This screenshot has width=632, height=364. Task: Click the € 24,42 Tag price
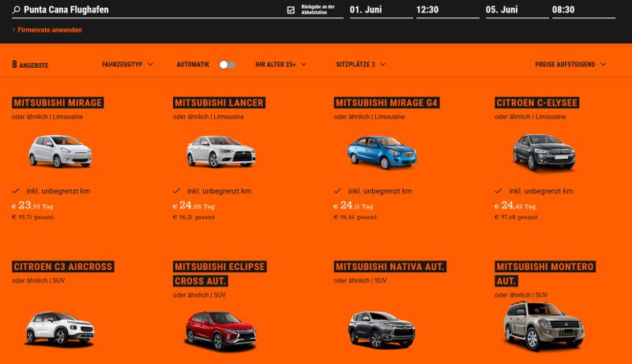515,205
